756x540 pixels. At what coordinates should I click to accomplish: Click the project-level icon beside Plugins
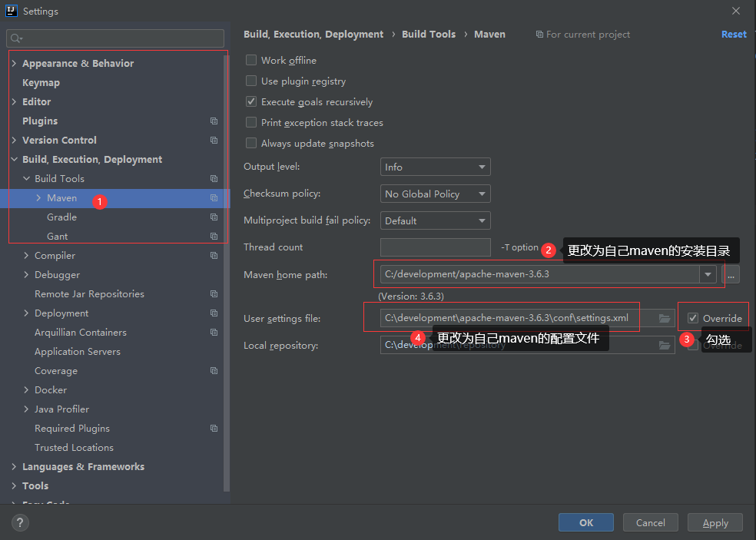[214, 121]
